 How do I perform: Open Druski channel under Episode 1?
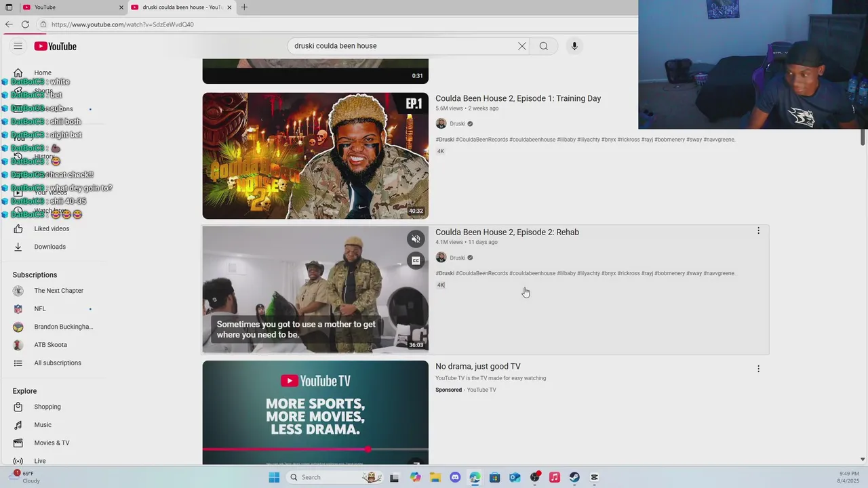458,124
